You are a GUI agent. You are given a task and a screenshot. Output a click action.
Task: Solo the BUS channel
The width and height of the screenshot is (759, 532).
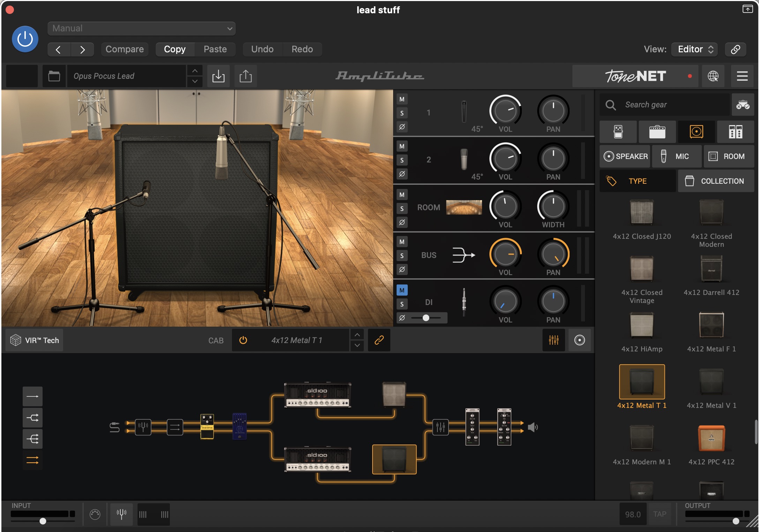click(402, 256)
